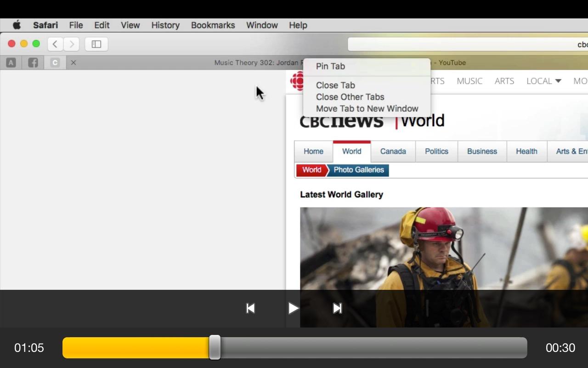
Task: Open the CBC News Home tab
Action: pos(313,151)
